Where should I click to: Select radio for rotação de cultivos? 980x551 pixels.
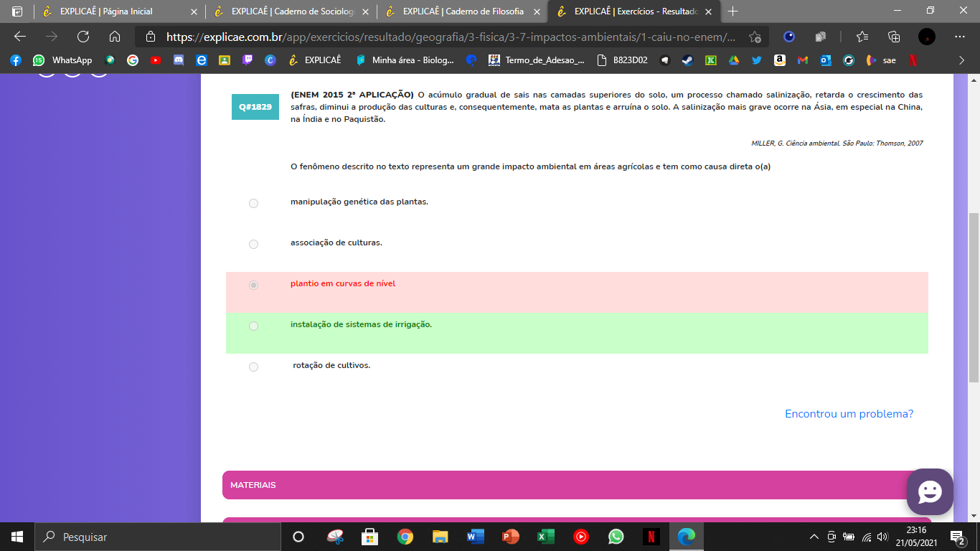pyautogui.click(x=253, y=367)
